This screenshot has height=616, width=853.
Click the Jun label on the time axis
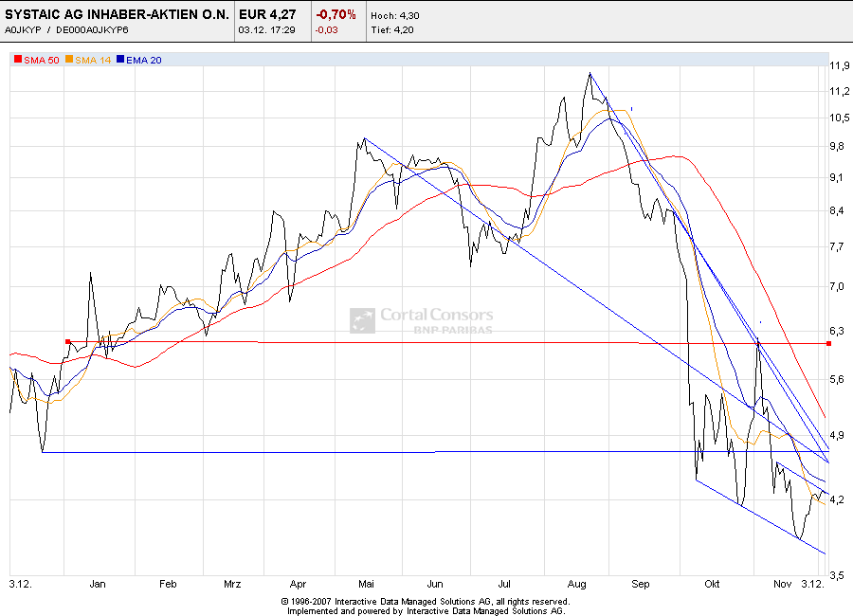435,584
